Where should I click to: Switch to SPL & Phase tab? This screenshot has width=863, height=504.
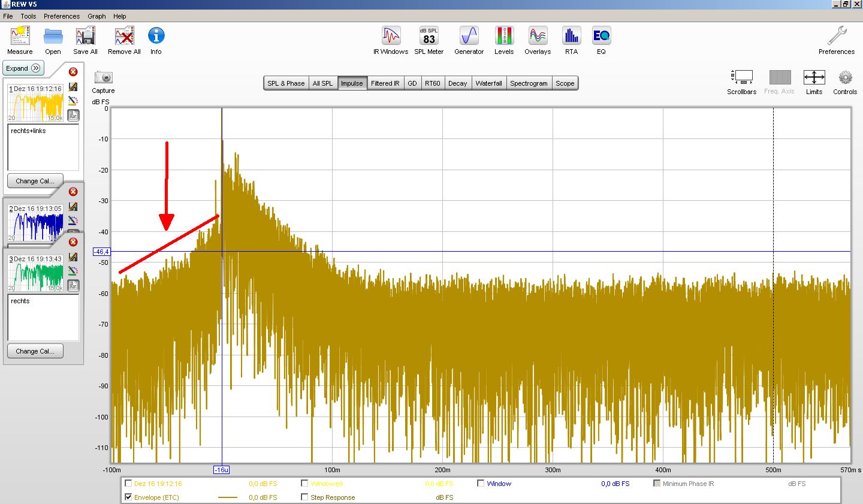286,83
